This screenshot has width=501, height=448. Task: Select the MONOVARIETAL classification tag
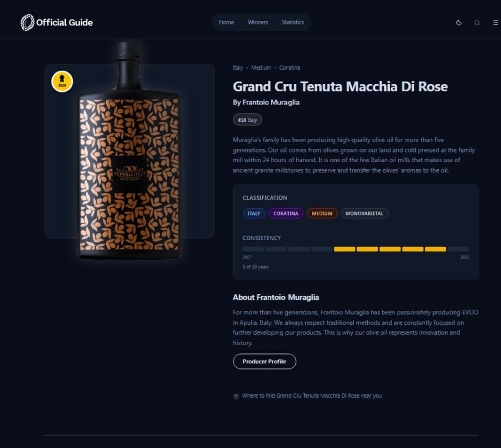[x=364, y=213]
